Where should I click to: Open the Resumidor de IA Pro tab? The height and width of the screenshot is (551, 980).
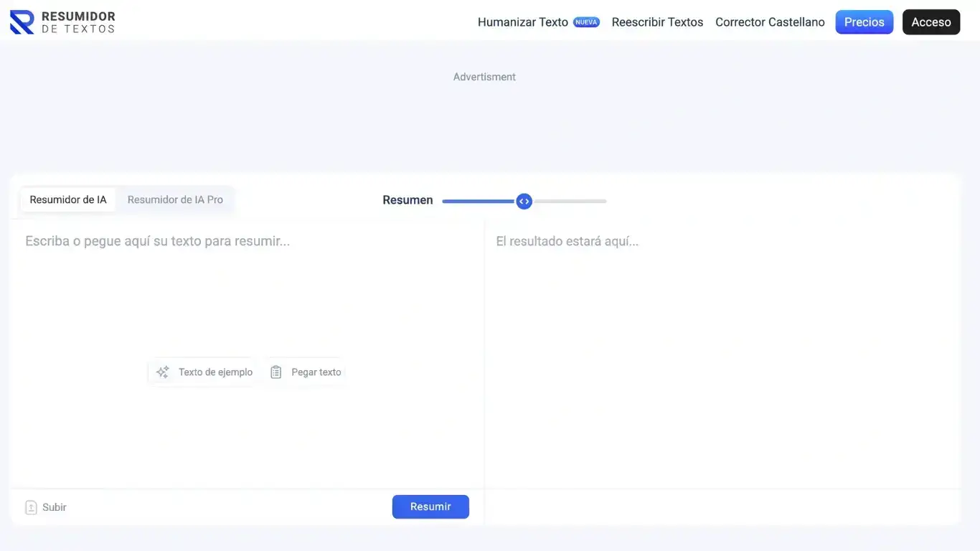coord(175,199)
